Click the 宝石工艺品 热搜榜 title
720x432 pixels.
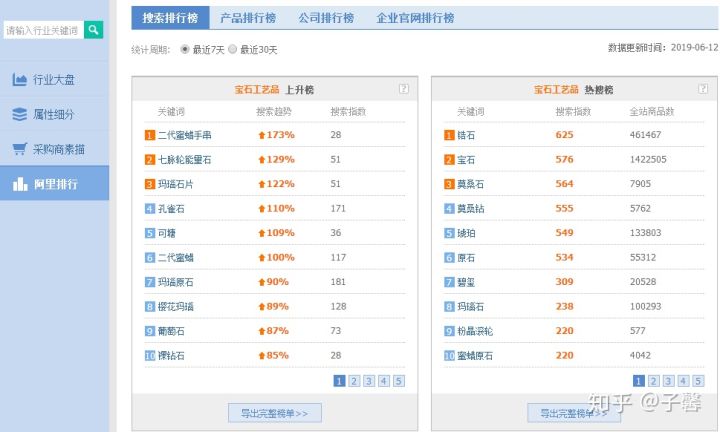coord(573,90)
